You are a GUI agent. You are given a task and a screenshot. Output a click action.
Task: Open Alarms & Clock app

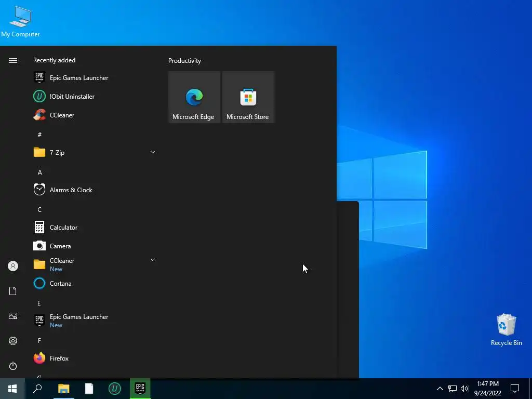coord(95,190)
